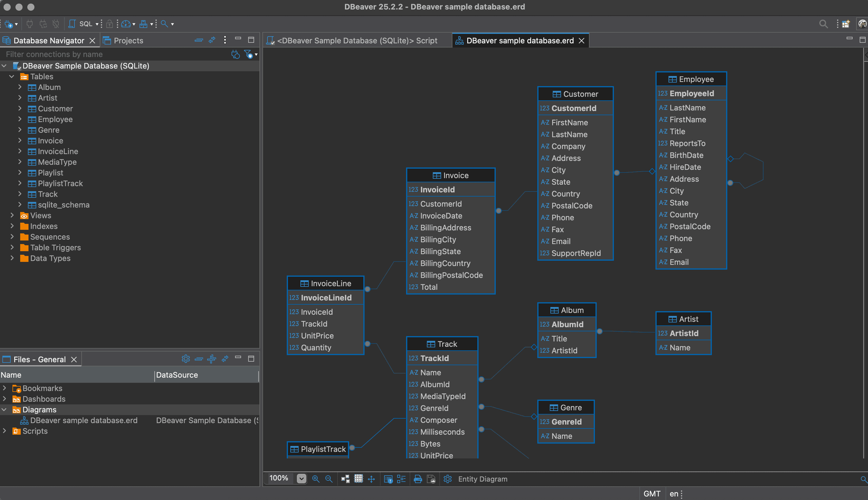Select the Employee table header in diagram

691,79
